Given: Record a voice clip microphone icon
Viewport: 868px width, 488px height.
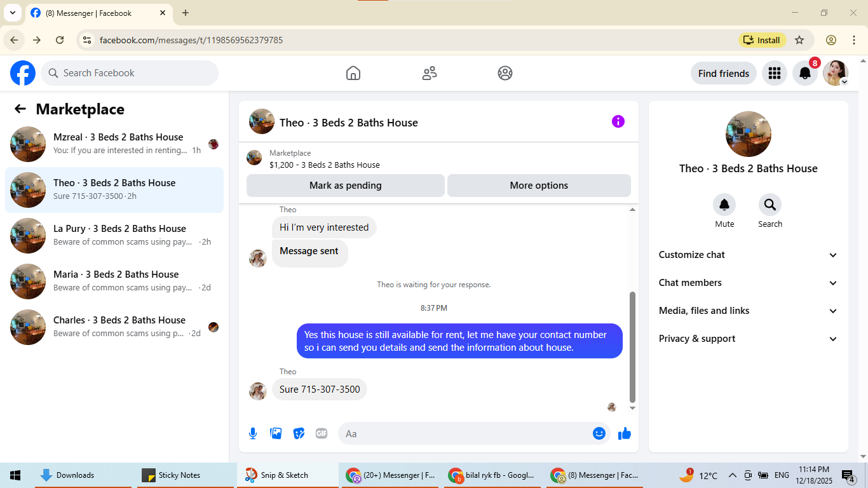Looking at the screenshot, I should tap(253, 433).
